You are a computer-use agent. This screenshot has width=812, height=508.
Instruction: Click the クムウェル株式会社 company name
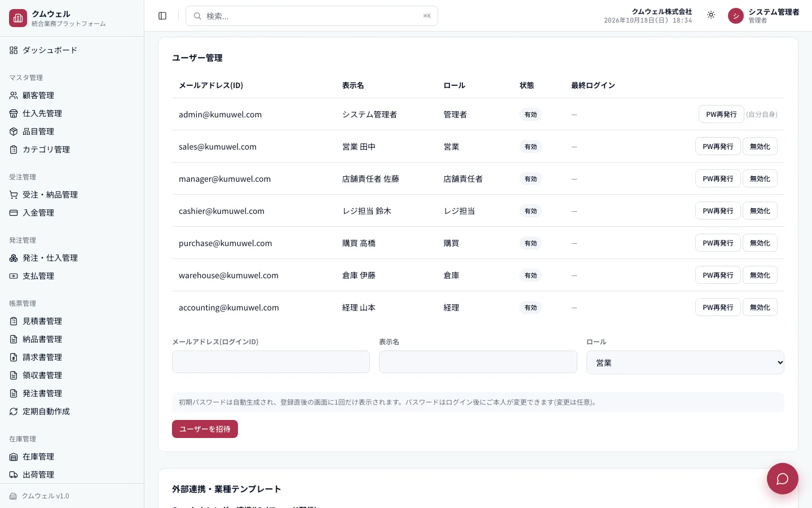pyautogui.click(x=661, y=11)
